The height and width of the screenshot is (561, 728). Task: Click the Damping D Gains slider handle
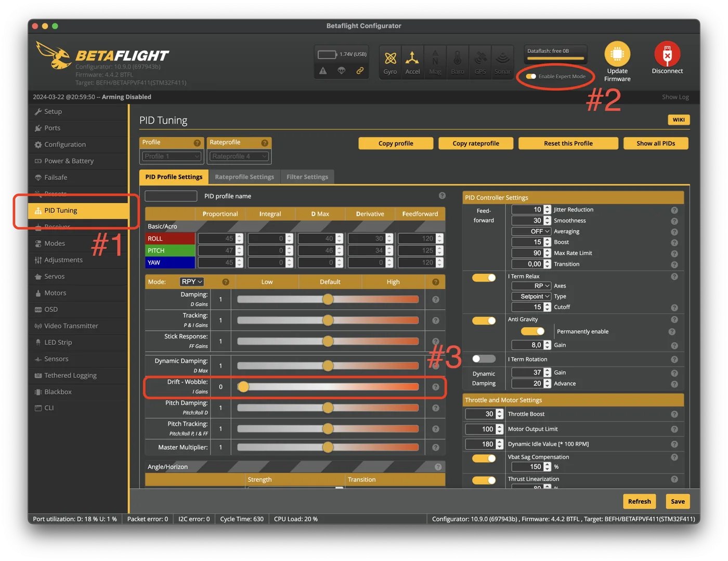click(328, 299)
